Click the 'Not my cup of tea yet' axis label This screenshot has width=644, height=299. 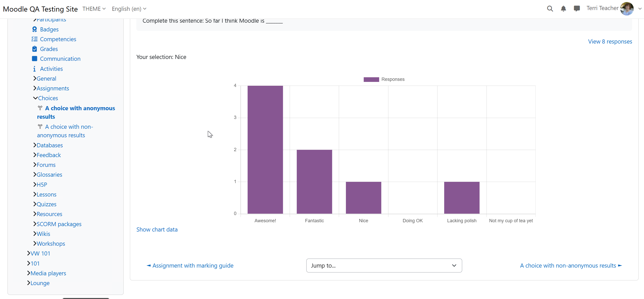tap(511, 221)
